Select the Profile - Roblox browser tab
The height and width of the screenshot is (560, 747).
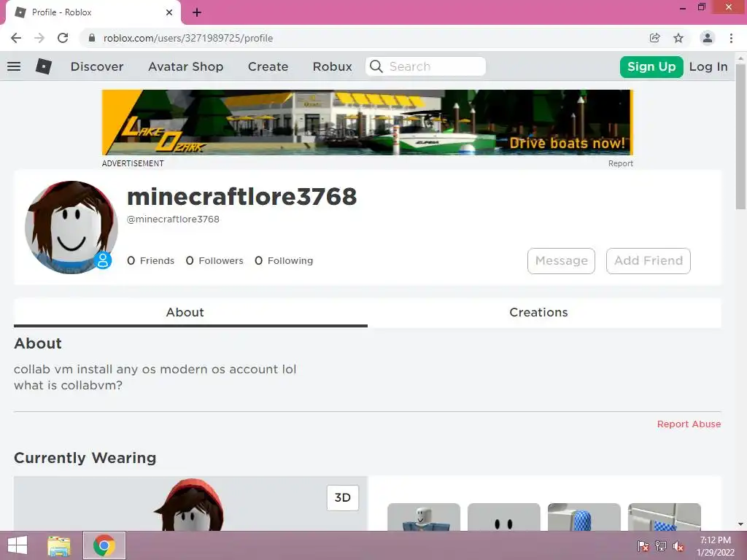(93, 12)
